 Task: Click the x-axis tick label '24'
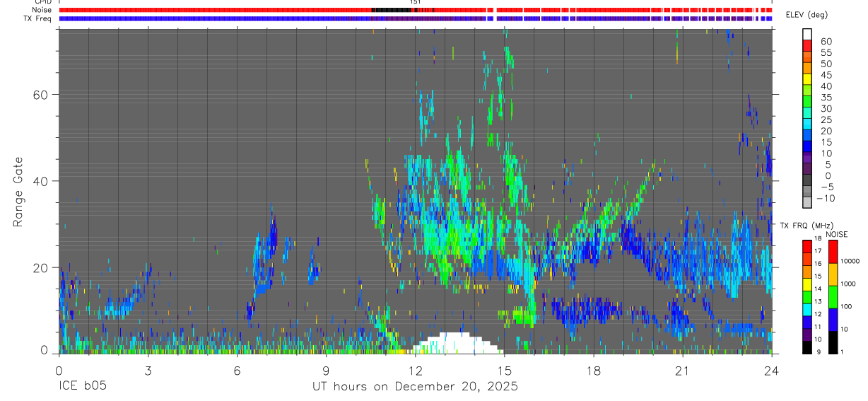771,371
